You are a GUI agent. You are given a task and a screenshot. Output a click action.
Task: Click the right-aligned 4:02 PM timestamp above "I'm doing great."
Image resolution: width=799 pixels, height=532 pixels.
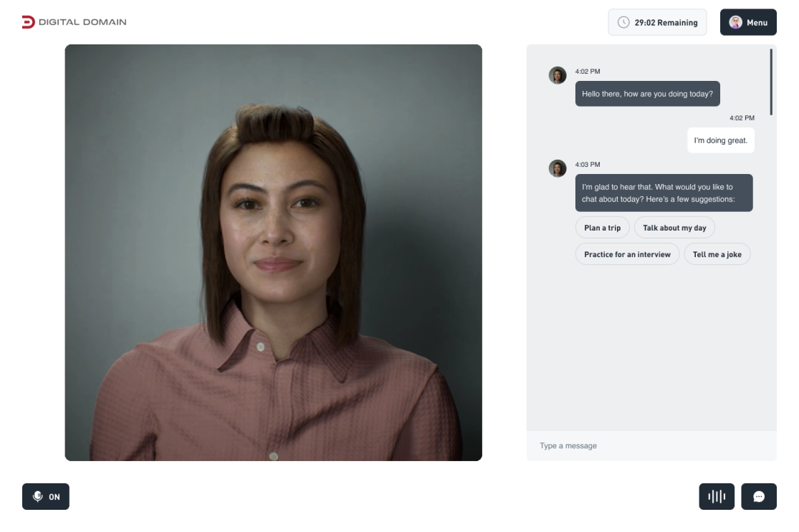[x=742, y=117]
